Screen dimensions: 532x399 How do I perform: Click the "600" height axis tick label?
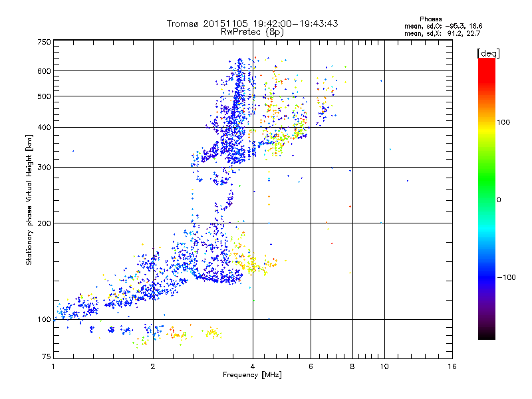pos(44,71)
